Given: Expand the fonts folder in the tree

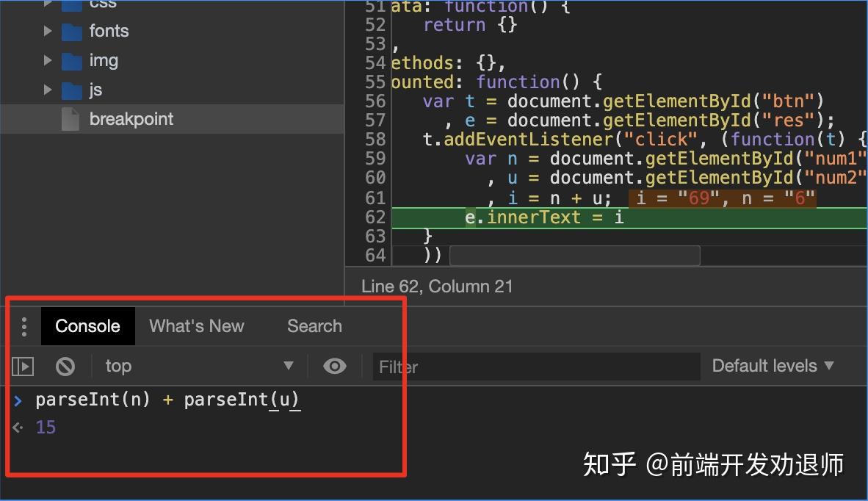Looking at the screenshot, I should click(x=48, y=30).
